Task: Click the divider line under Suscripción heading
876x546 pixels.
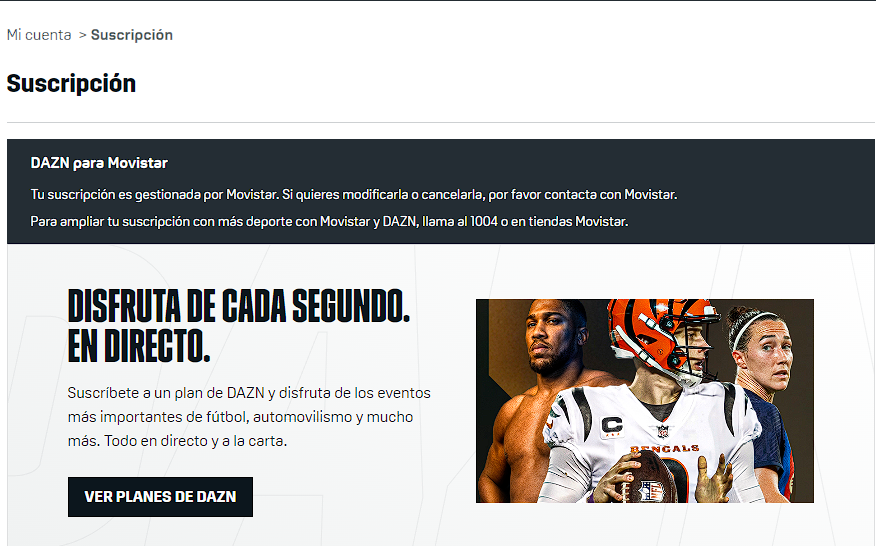Action: pyautogui.click(x=441, y=122)
